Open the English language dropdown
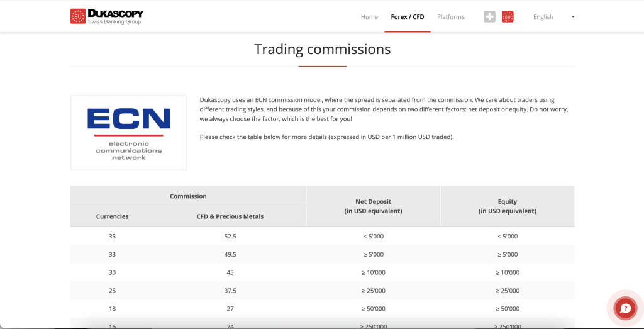Viewport: 644px width, 329px height. [x=543, y=17]
